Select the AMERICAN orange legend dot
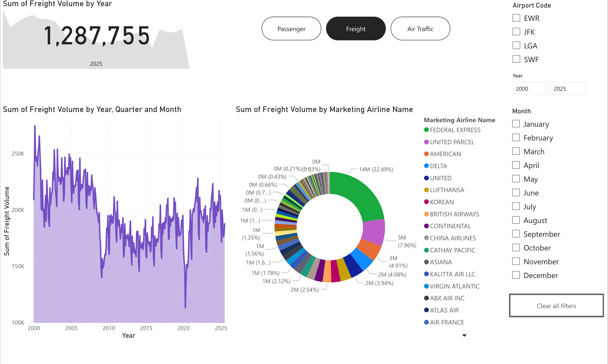Screen dimensions: 608x364 click(426, 154)
